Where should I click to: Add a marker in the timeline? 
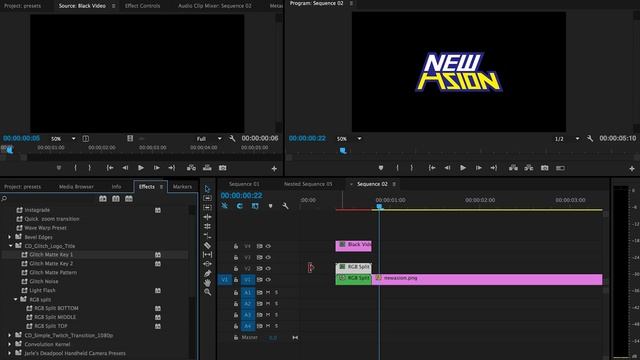click(x=270, y=206)
